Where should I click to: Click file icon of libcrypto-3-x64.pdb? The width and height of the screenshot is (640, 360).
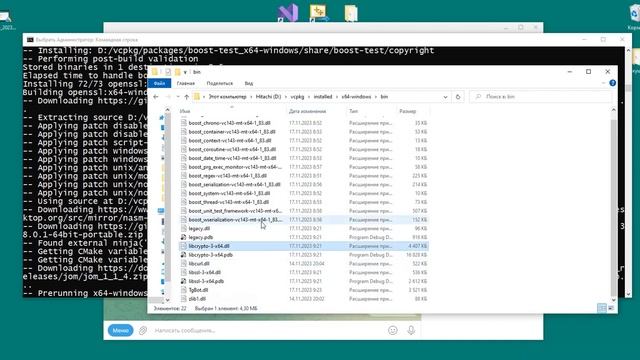(x=184, y=255)
